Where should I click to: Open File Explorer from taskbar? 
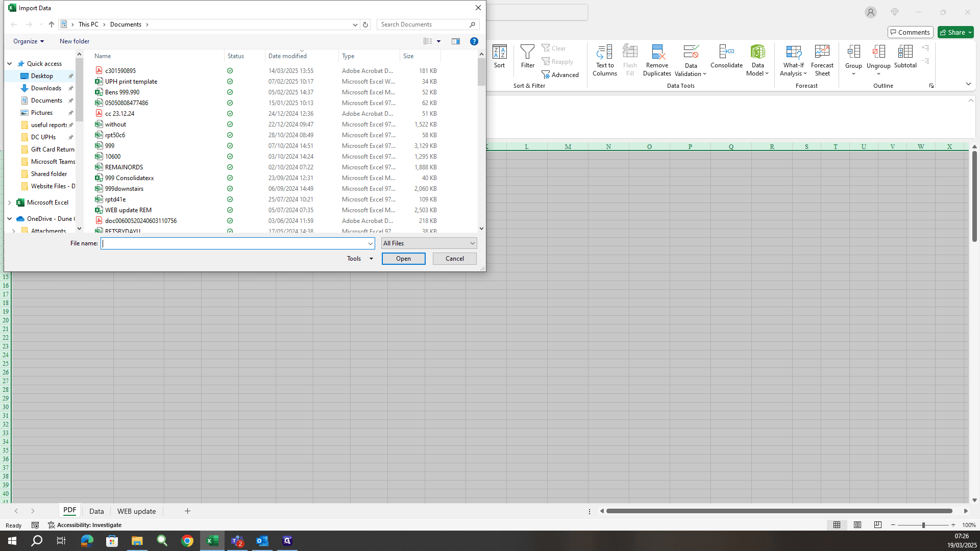[x=137, y=541]
